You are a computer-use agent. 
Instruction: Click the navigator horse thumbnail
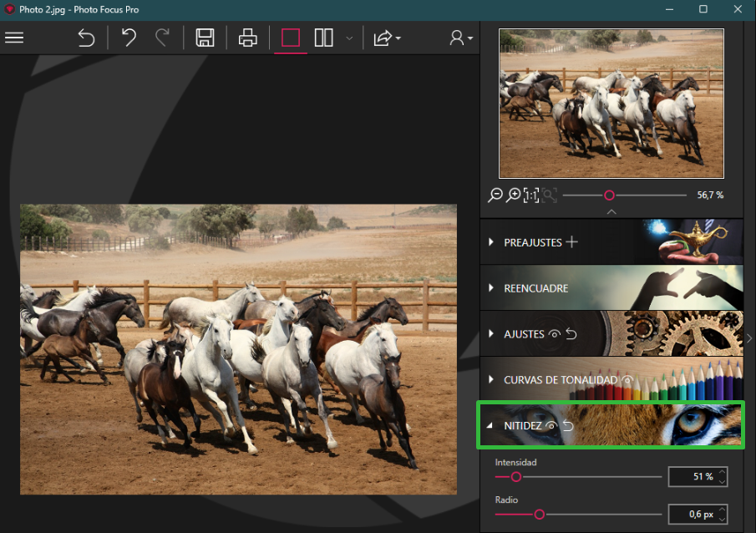(x=611, y=104)
